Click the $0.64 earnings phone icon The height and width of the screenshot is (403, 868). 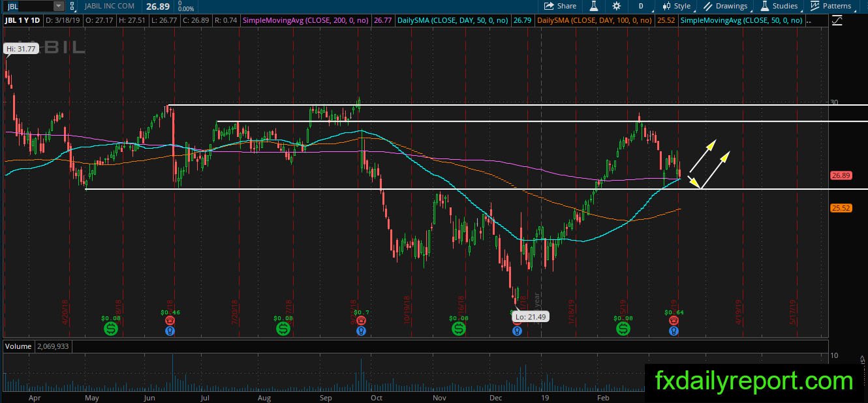click(674, 320)
